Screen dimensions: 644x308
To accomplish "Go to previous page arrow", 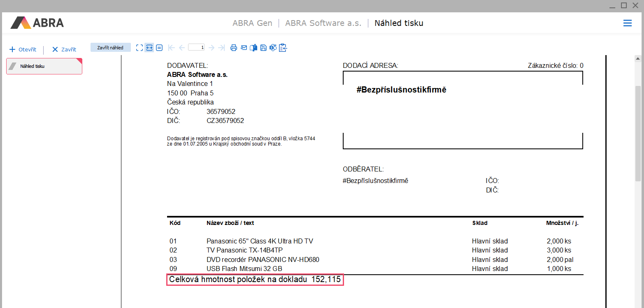I will coord(181,48).
